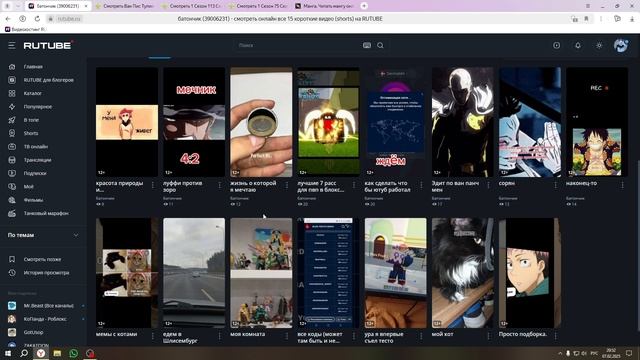Reload the page
This screenshot has width=640, height=360.
[37, 19]
